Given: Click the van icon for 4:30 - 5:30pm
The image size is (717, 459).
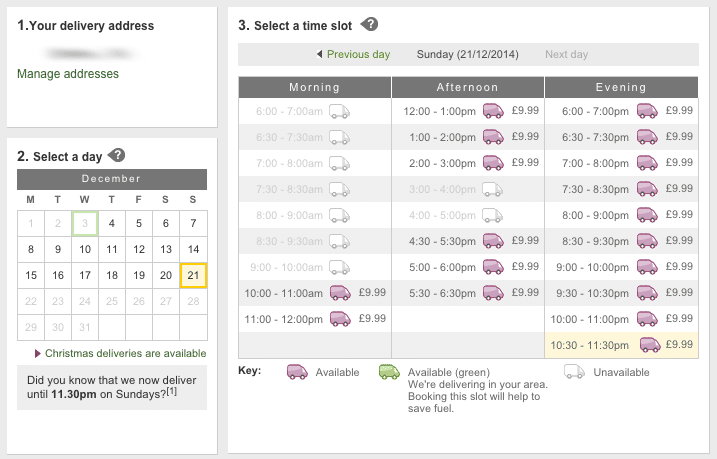Looking at the screenshot, I should [493, 241].
